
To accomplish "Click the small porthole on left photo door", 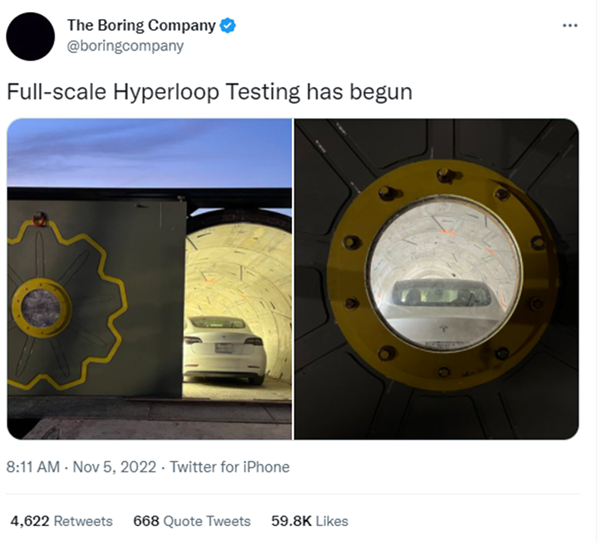I will point(41,308).
